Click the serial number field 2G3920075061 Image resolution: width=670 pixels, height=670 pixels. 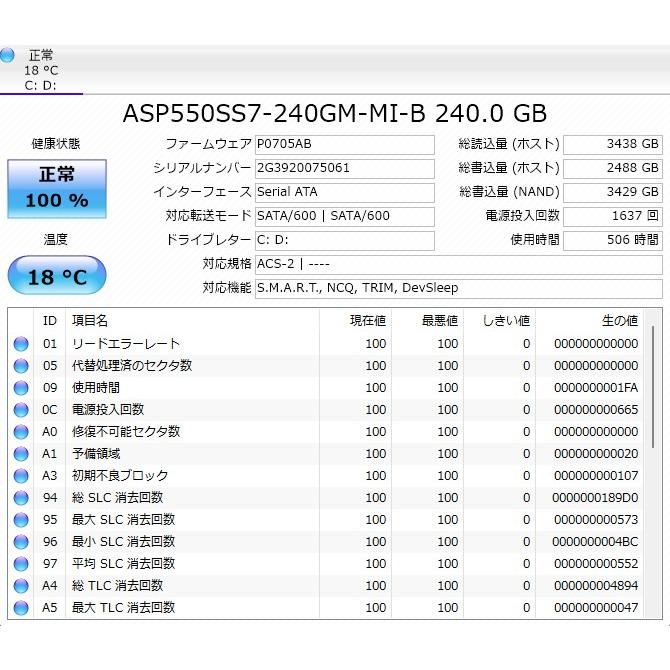coord(345,169)
